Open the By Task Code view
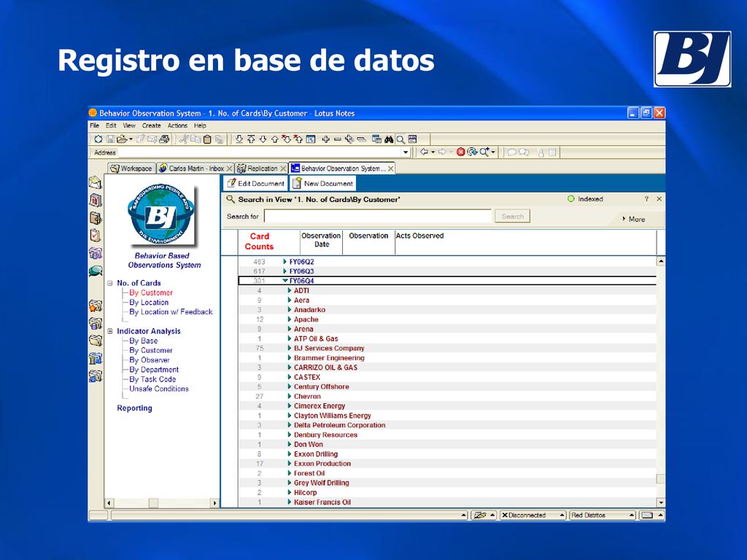This screenshot has height=560, width=747. (x=152, y=379)
